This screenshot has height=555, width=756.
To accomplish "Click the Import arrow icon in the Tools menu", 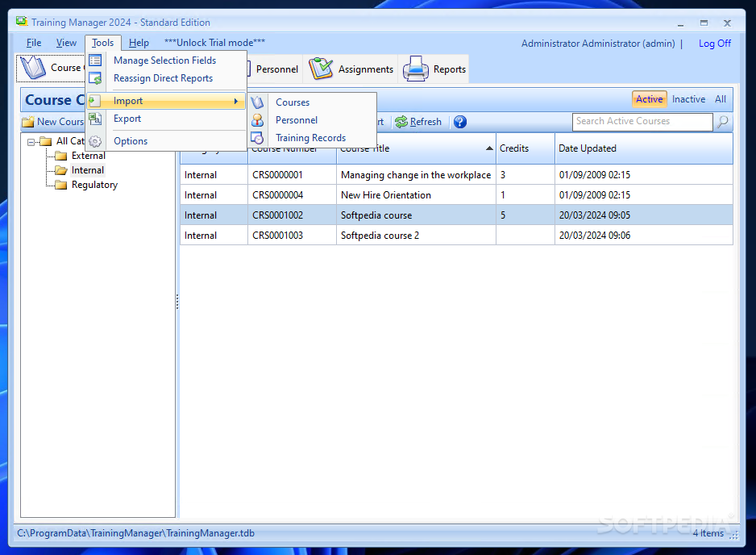I will click(94, 101).
